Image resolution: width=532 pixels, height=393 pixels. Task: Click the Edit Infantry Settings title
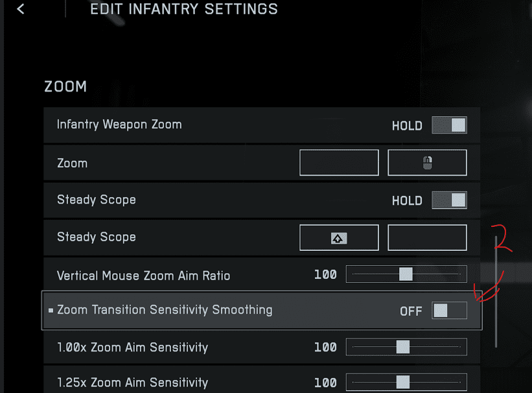tap(184, 9)
